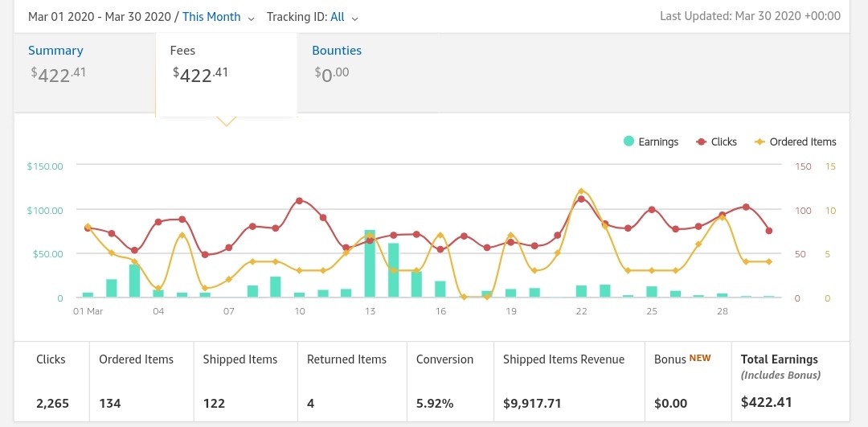The height and width of the screenshot is (427, 868).
Task: Toggle the Earnings series in the legend
Action: (658, 142)
